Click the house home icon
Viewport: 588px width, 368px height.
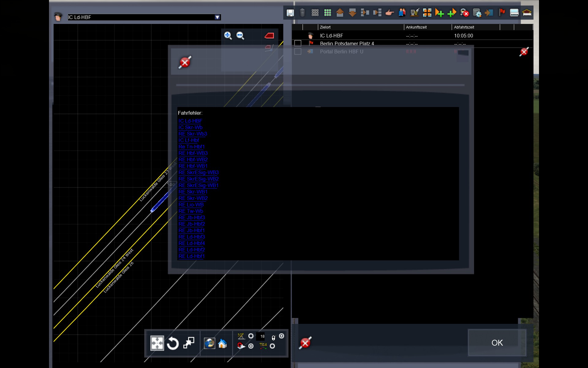pos(223,343)
